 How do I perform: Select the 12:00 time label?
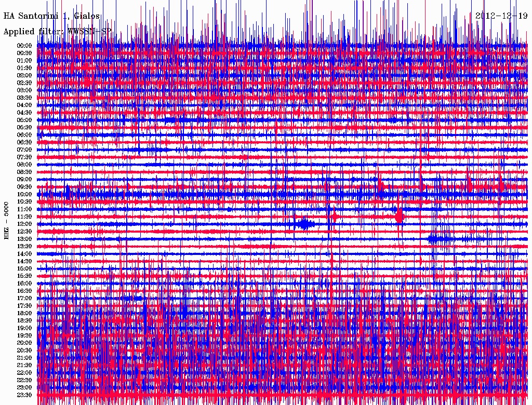(24, 224)
